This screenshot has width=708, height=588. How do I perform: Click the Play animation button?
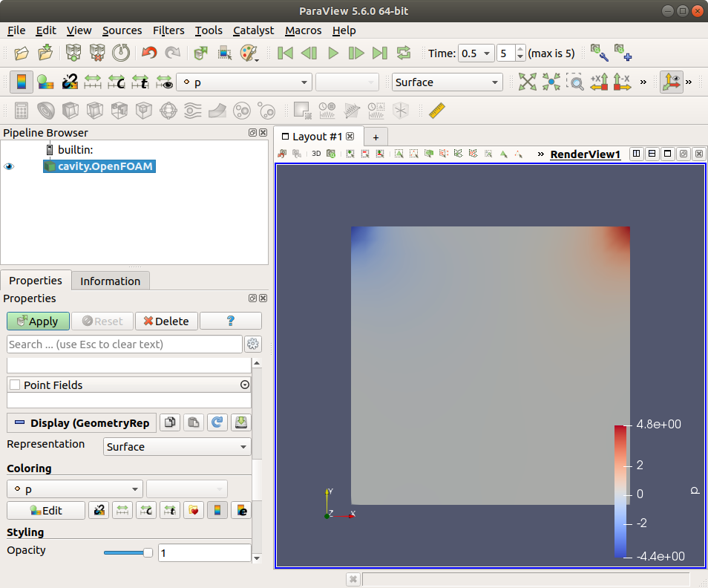coord(332,53)
